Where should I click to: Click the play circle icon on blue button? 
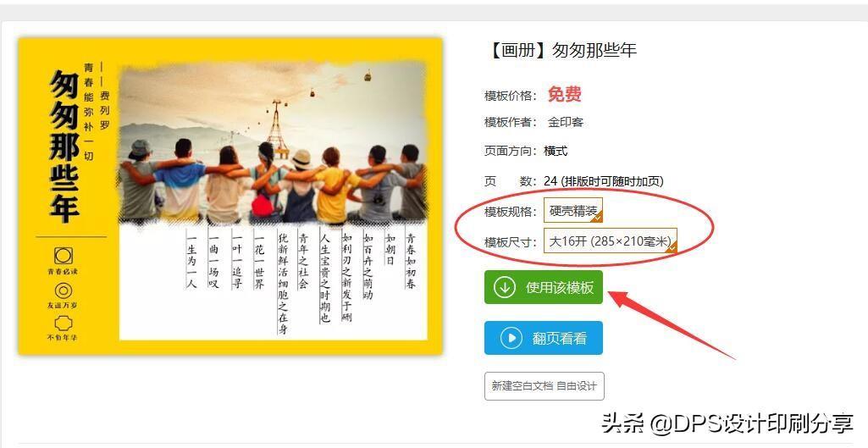click(x=511, y=338)
